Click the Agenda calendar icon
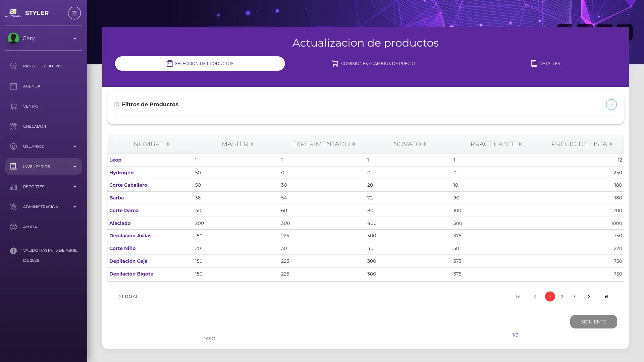Image resolution: width=644 pixels, height=362 pixels. click(x=13, y=86)
